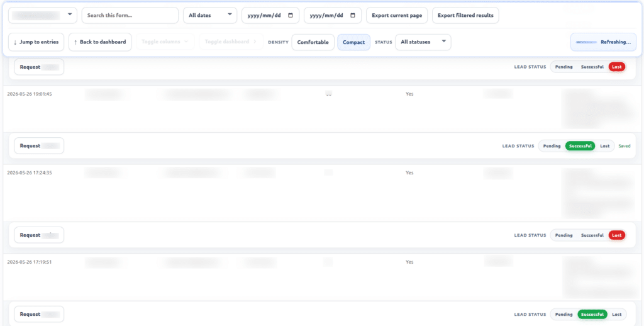Mark the 19:01:45 entry as Lost
This screenshot has height=326, width=644.
tap(605, 146)
